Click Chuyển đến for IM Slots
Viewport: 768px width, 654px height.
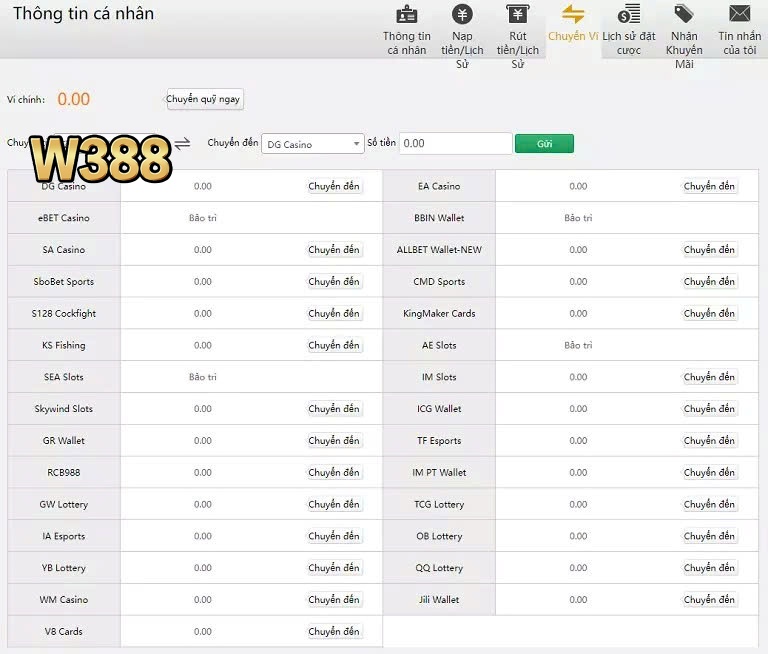709,377
